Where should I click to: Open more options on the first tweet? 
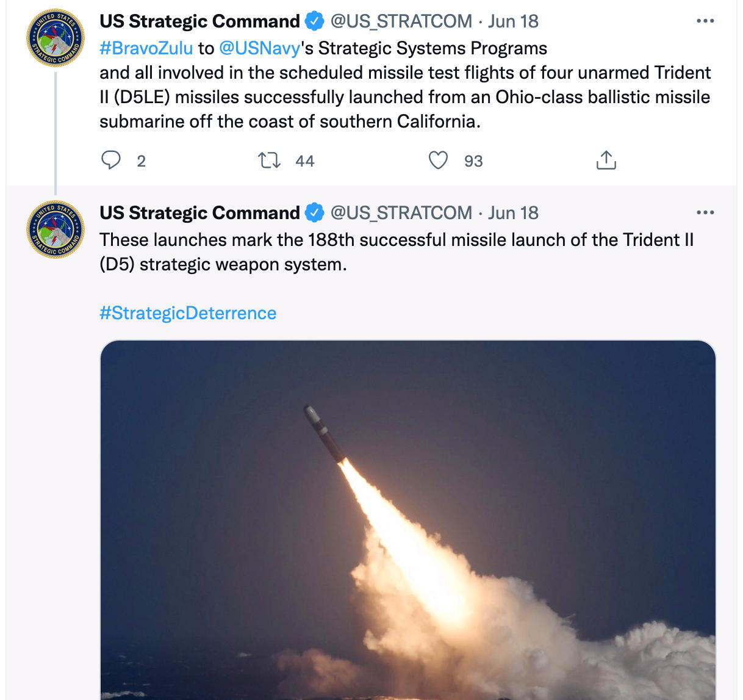[705, 21]
